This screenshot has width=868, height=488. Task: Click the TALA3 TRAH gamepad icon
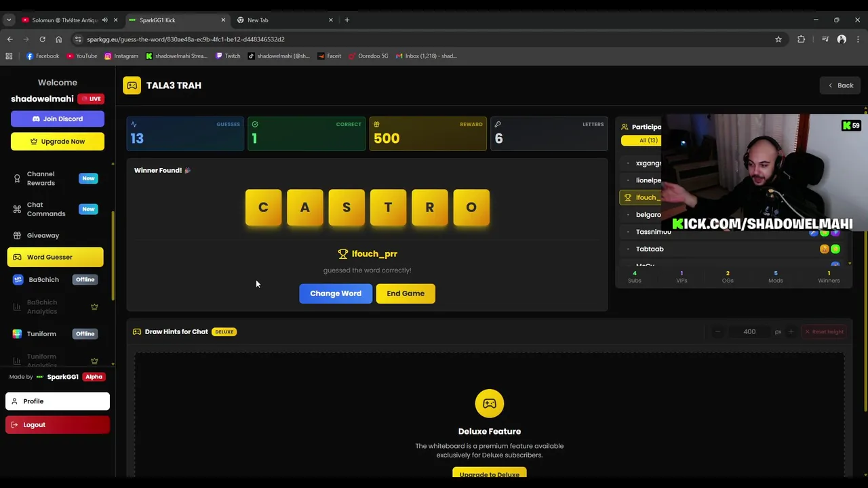(132, 85)
